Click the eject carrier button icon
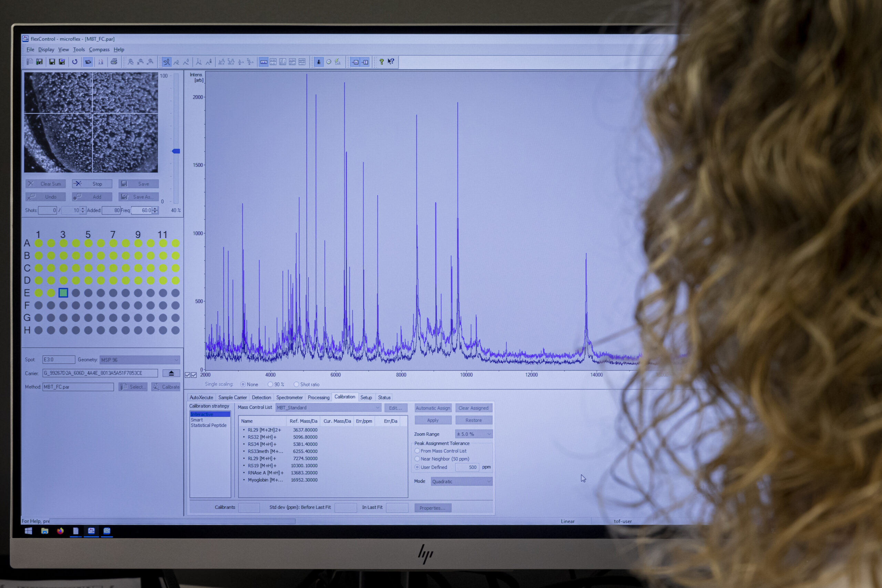The height and width of the screenshot is (588, 882). coord(171,373)
